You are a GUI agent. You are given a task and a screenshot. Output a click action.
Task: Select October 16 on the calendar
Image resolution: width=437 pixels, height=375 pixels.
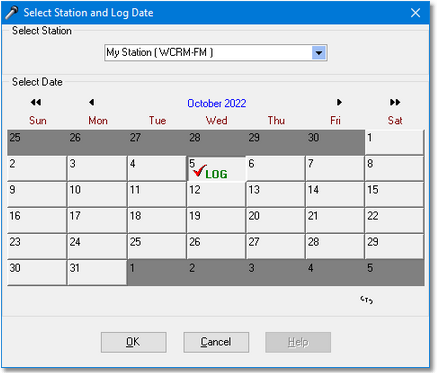37,220
